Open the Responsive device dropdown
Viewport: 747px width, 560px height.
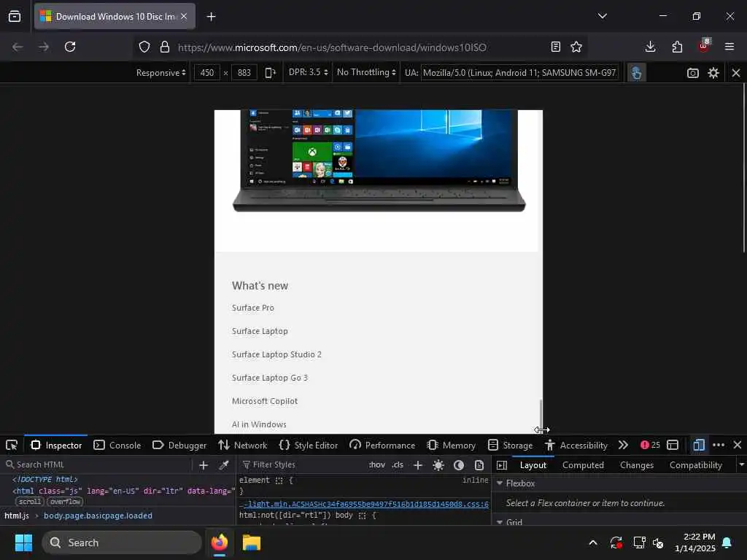point(160,73)
